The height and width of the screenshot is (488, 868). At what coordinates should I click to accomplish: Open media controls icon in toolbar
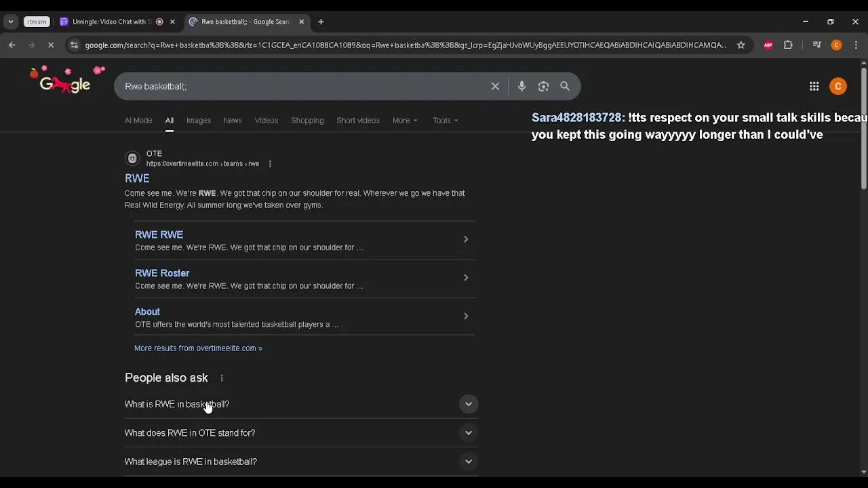[x=816, y=45]
